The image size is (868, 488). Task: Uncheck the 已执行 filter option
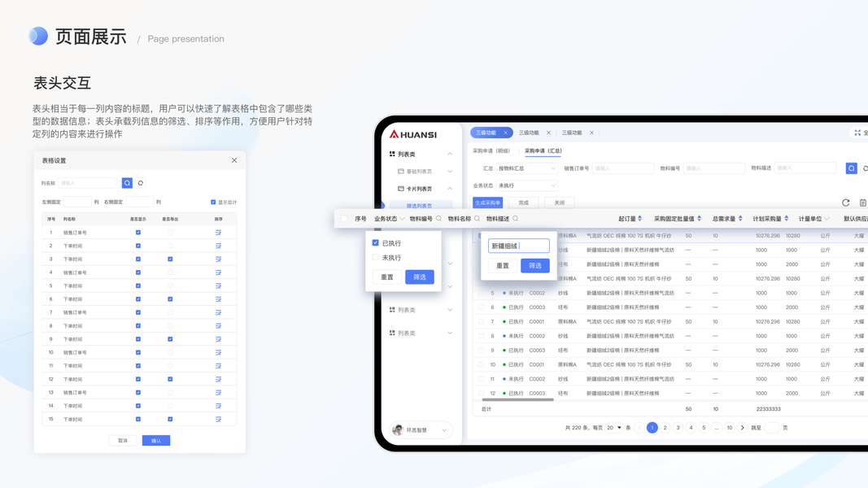point(375,243)
